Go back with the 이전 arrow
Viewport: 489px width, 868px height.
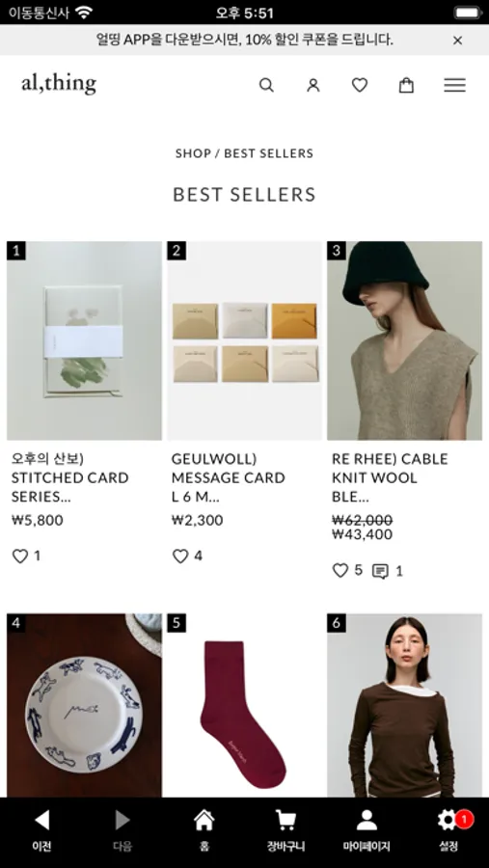pyautogui.click(x=41, y=829)
